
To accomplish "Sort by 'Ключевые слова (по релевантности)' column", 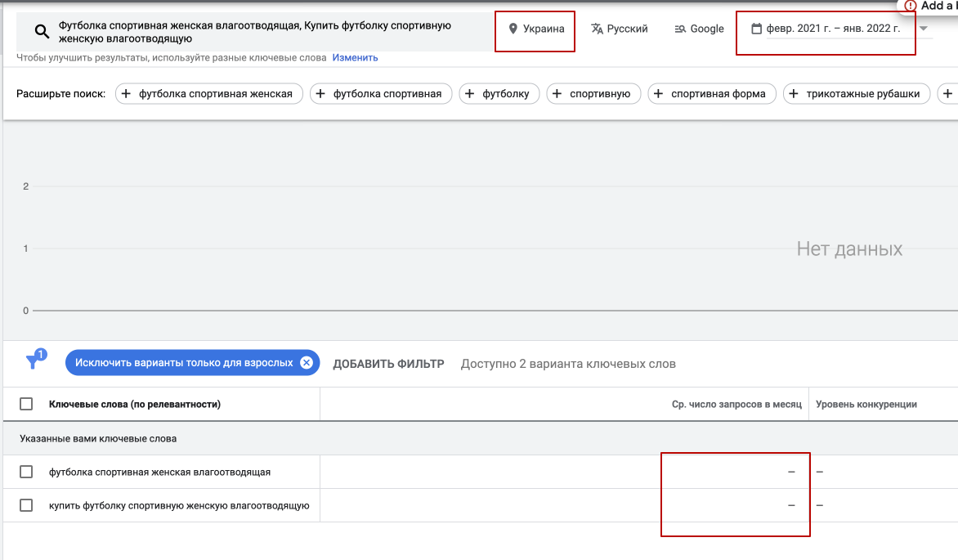I will [x=135, y=404].
